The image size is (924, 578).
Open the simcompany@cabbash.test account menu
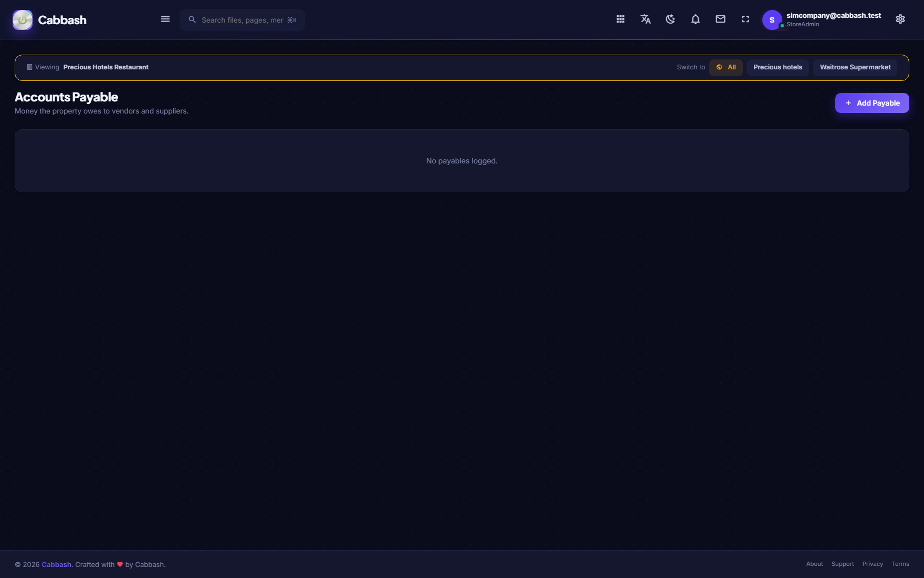pyautogui.click(x=834, y=16)
